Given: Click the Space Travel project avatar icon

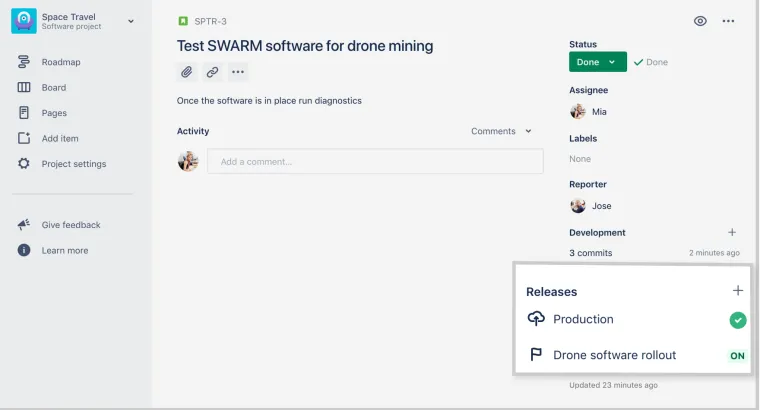Looking at the screenshot, I should [24, 21].
